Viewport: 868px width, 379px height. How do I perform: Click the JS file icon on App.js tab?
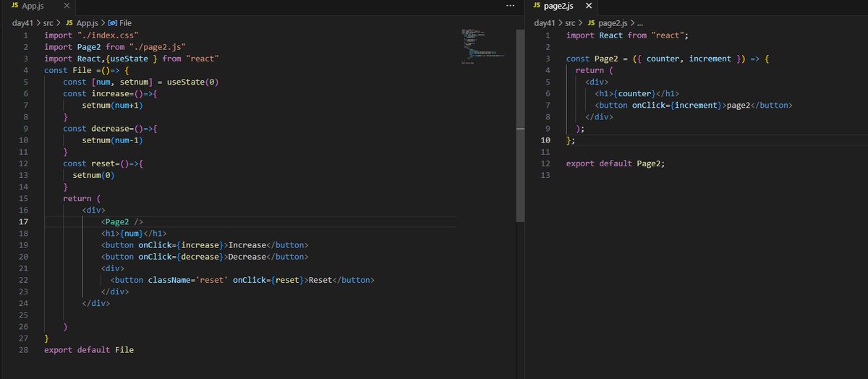[x=16, y=6]
